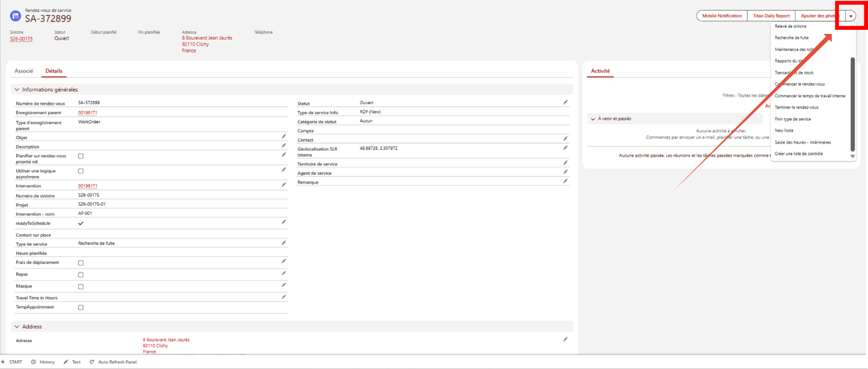Toggle the Planifier sur rendez-vous priorité inf. checkbox

coord(81,156)
